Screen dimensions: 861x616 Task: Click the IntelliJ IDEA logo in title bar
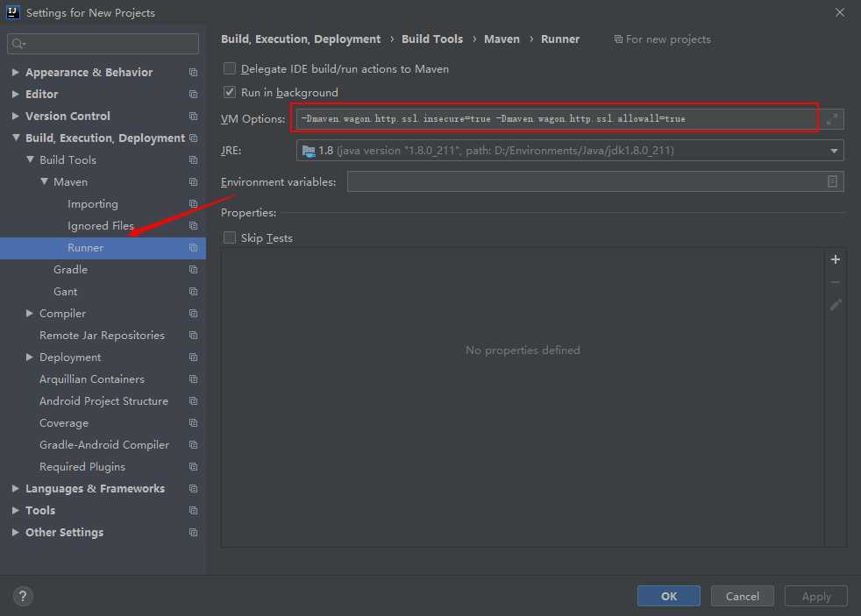[12, 12]
